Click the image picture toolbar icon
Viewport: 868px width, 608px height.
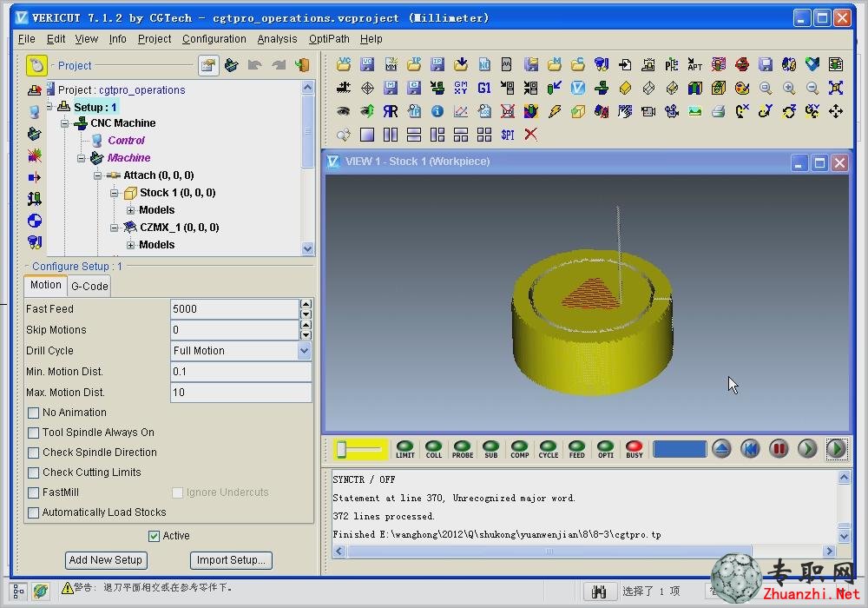[694, 111]
